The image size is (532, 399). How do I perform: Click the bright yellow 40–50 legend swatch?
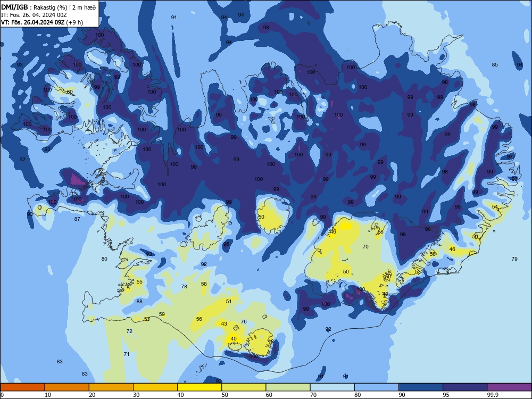point(199,387)
